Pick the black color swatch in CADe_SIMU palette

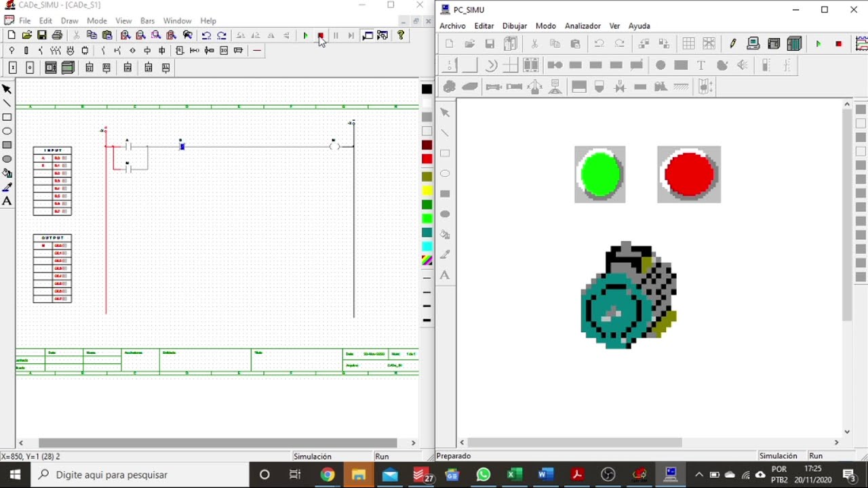click(427, 89)
